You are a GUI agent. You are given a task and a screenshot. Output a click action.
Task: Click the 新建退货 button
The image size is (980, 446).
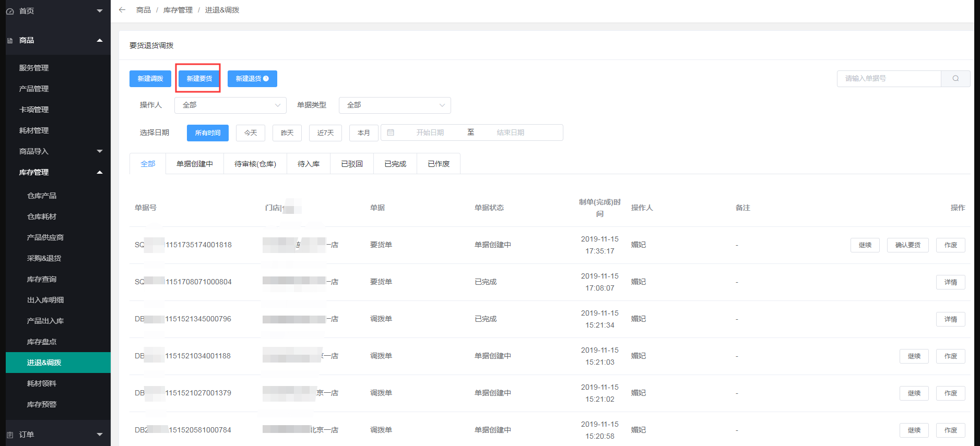pos(252,79)
